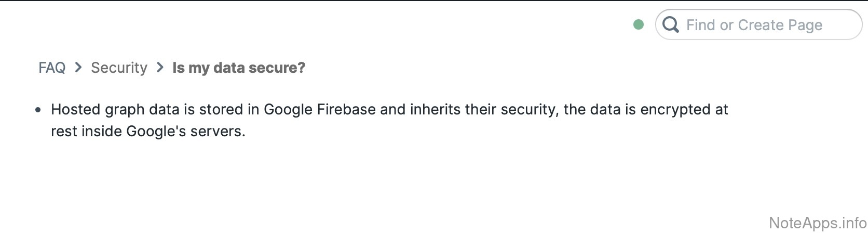Click the green sync status dot
This screenshot has width=868, height=233.
click(x=639, y=24)
